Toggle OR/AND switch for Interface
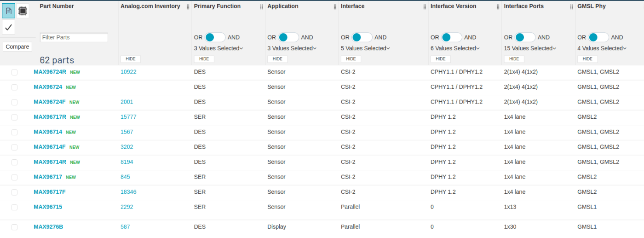644x238 pixels. click(362, 37)
